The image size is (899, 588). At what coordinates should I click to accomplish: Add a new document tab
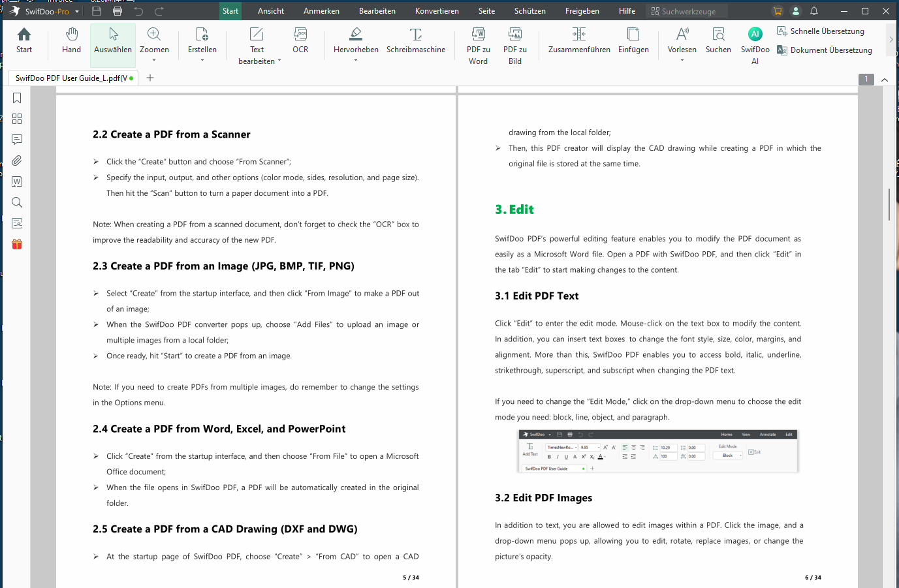(x=150, y=78)
